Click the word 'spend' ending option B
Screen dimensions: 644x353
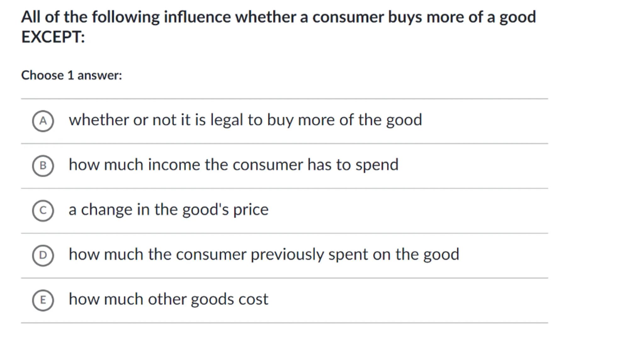[x=377, y=165]
